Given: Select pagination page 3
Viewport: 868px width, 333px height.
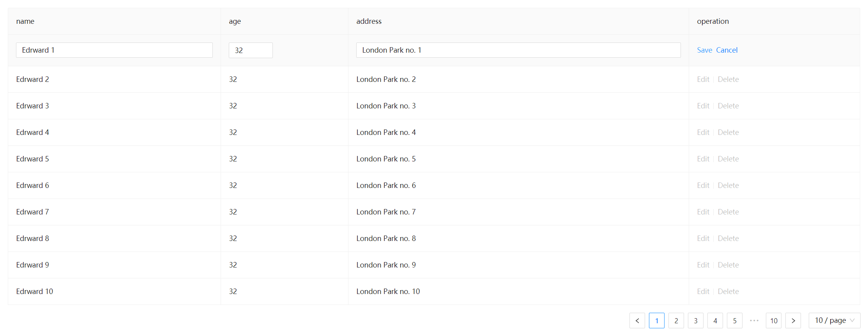Looking at the screenshot, I should point(695,321).
